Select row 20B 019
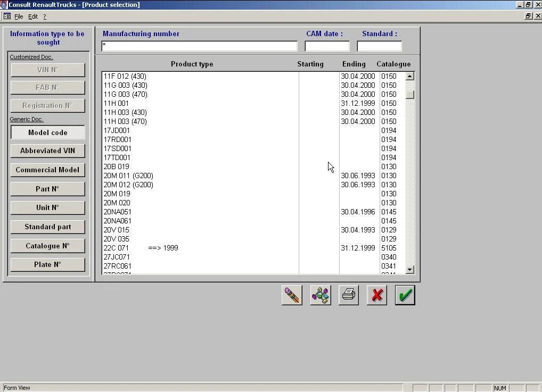This screenshot has height=392, width=542. tap(253, 166)
